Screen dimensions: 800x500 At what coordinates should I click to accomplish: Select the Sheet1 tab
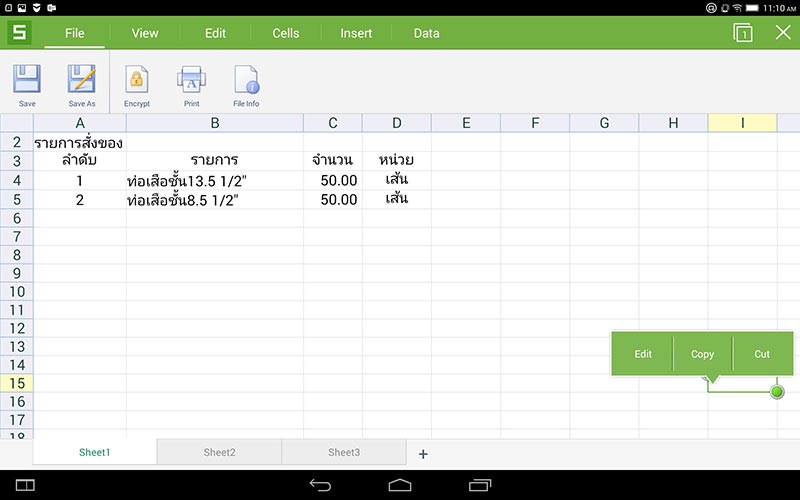95,452
